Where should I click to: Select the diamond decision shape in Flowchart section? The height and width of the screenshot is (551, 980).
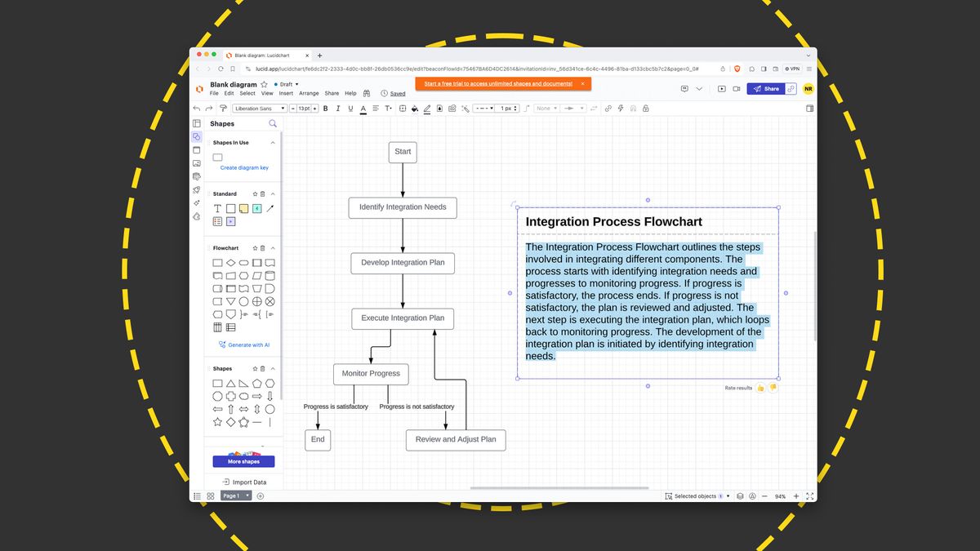(230, 262)
